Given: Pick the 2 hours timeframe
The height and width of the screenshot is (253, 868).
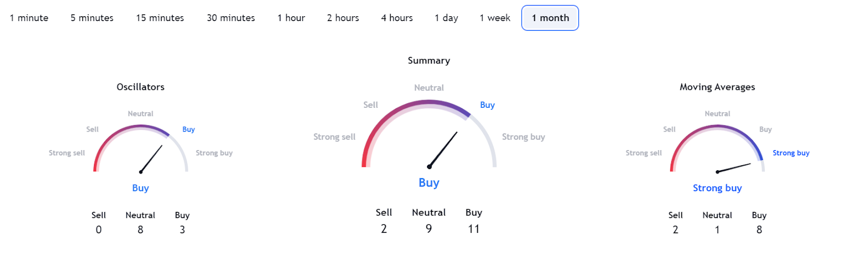Looking at the screenshot, I should (x=343, y=18).
